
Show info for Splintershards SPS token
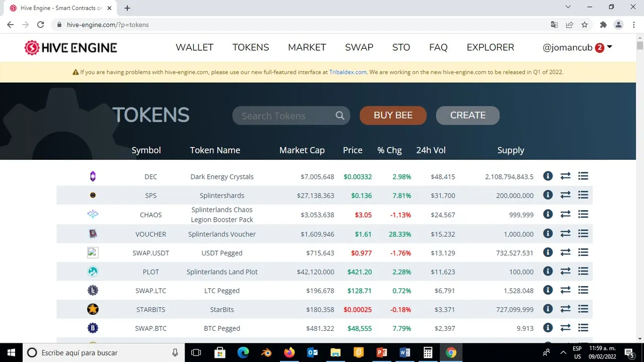[x=548, y=195]
